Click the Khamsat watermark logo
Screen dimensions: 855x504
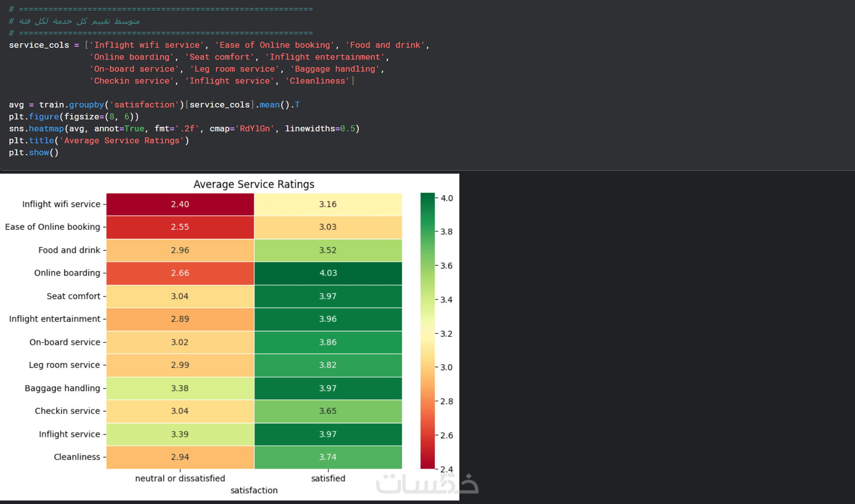pyautogui.click(x=427, y=484)
